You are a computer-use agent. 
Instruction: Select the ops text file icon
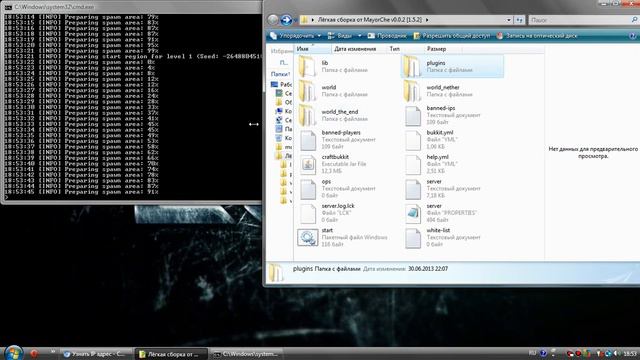308,189
